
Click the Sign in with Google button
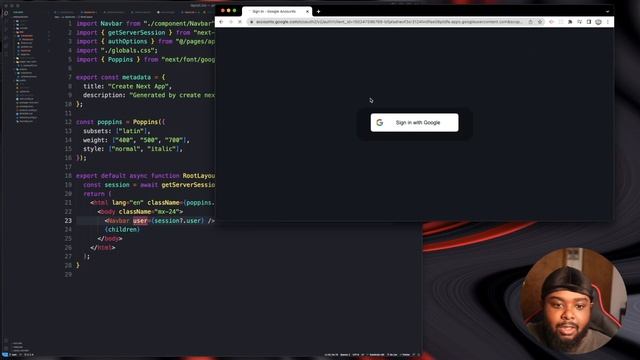[414, 122]
